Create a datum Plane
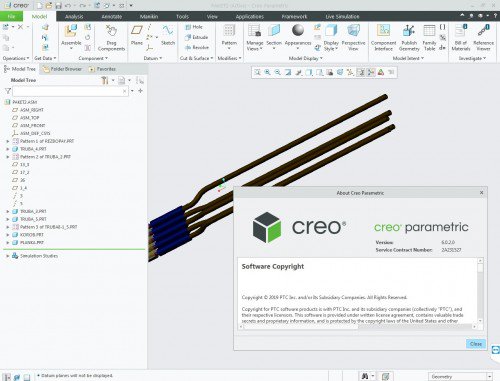 coord(137,35)
